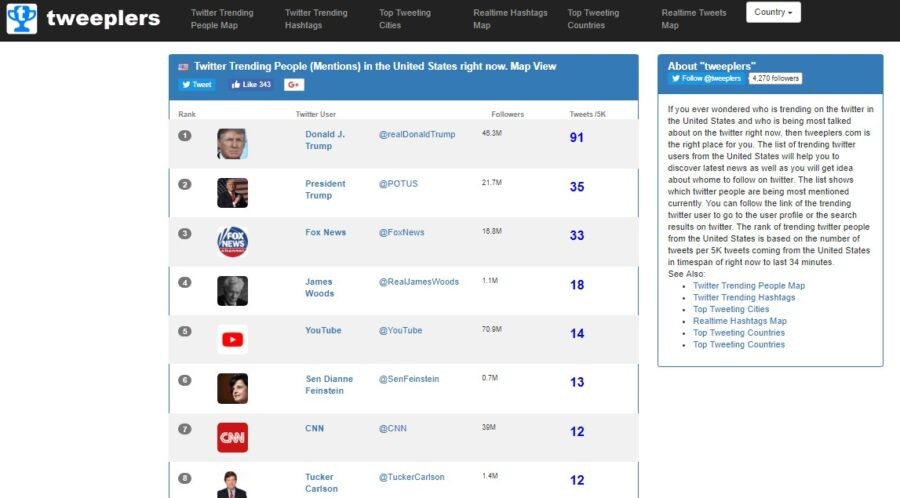Image resolution: width=900 pixels, height=498 pixels.
Task: Open the YouTube name link
Action: pos(323,330)
